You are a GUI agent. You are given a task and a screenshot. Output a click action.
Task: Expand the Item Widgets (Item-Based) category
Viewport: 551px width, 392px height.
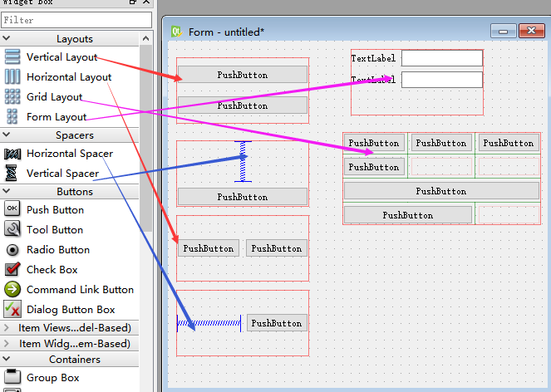[x=75, y=344]
